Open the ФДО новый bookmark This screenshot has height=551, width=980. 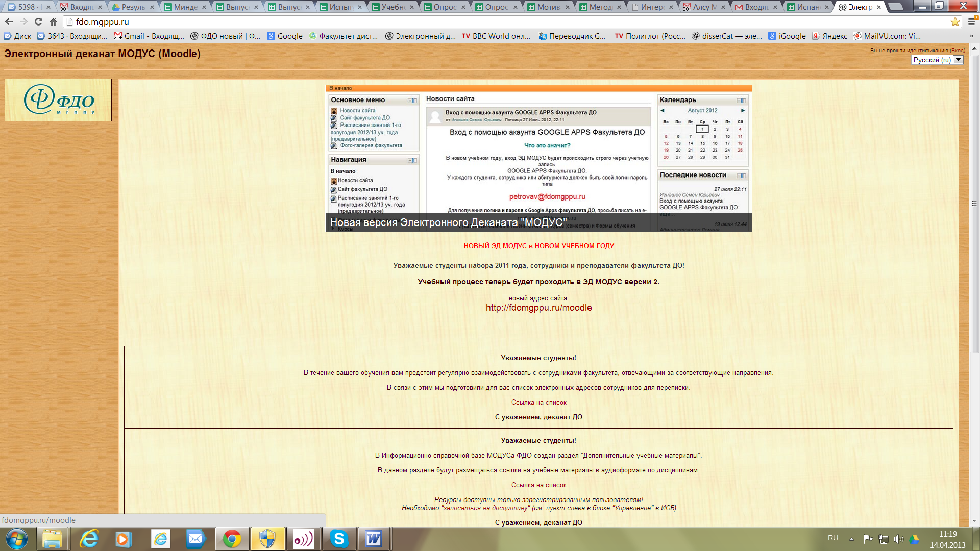pyautogui.click(x=225, y=36)
